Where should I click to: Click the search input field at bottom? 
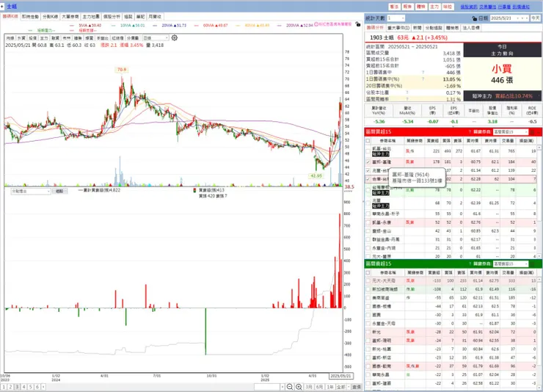pyautogui.click(x=267, y=387)
